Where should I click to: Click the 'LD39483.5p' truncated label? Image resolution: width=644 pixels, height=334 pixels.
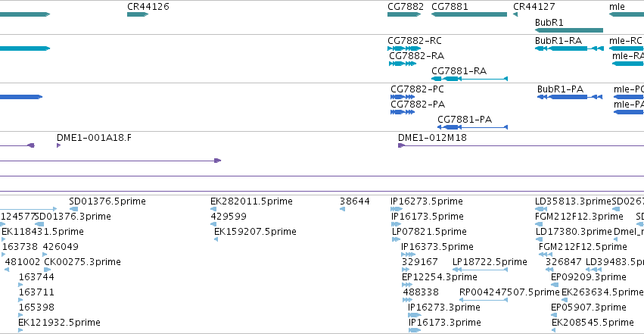click(x=614, y=262)
